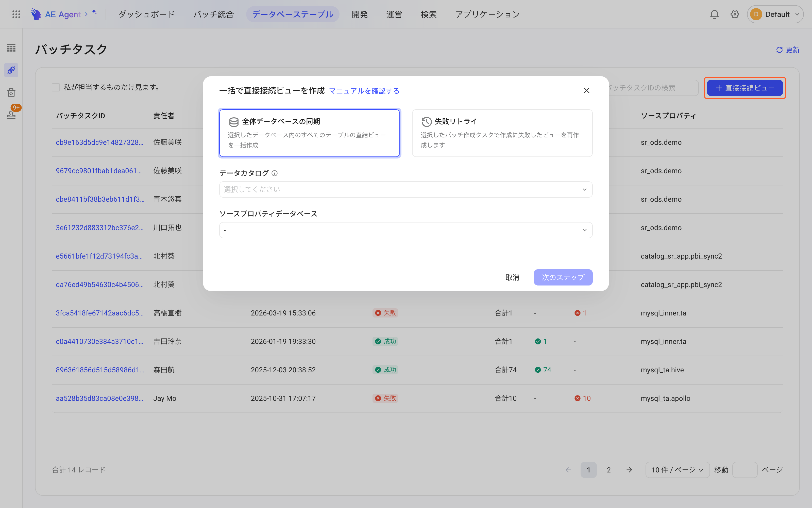Viewport: 812px width, 508px height.
Task: Open the アプリケーション tab
Action: [x=487, y=14]
